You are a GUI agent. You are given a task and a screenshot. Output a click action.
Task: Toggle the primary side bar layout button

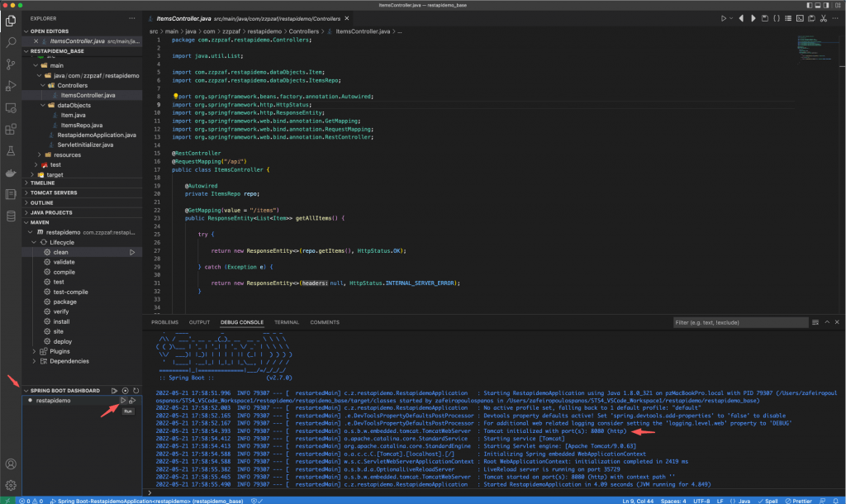coord(810,5)
